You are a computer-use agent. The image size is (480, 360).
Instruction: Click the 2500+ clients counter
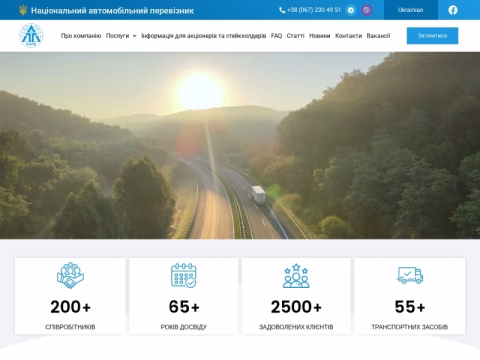(x=296, y=307)
